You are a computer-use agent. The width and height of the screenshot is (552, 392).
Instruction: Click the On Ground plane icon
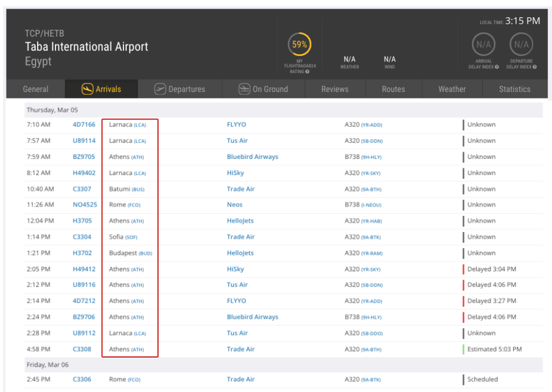pos(244,89)
